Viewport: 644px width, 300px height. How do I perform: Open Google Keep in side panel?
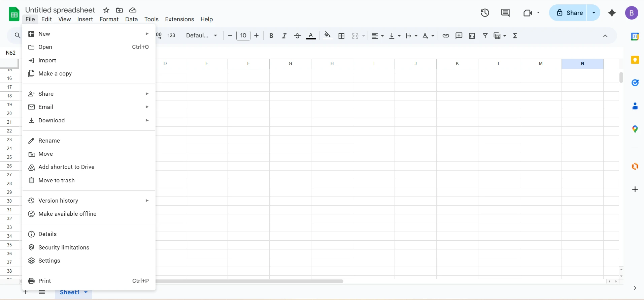point(635,60)
